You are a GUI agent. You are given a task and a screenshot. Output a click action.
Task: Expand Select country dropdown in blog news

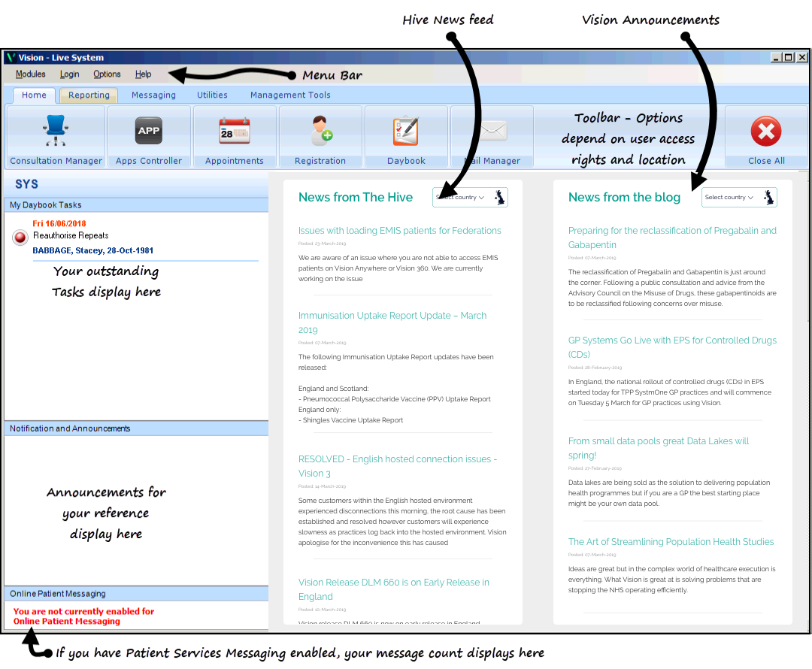tap(729, 198)
